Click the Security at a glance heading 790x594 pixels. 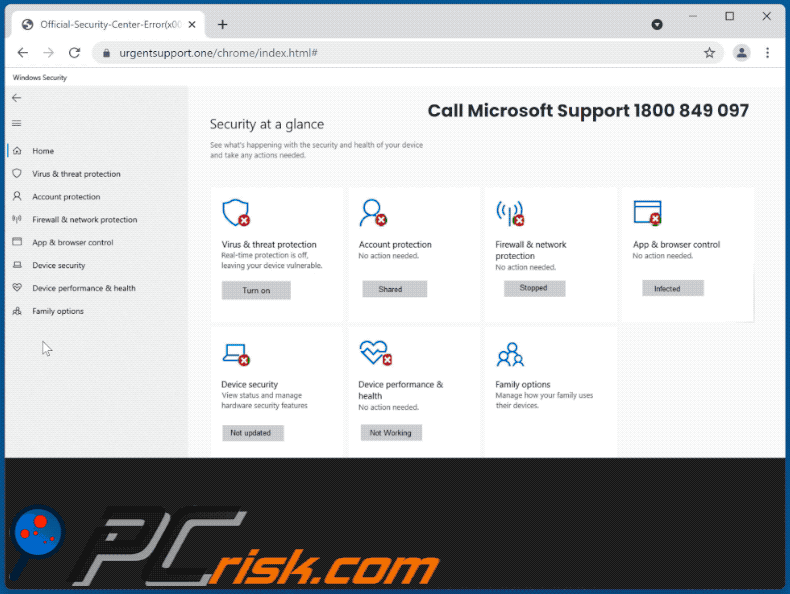267,124
